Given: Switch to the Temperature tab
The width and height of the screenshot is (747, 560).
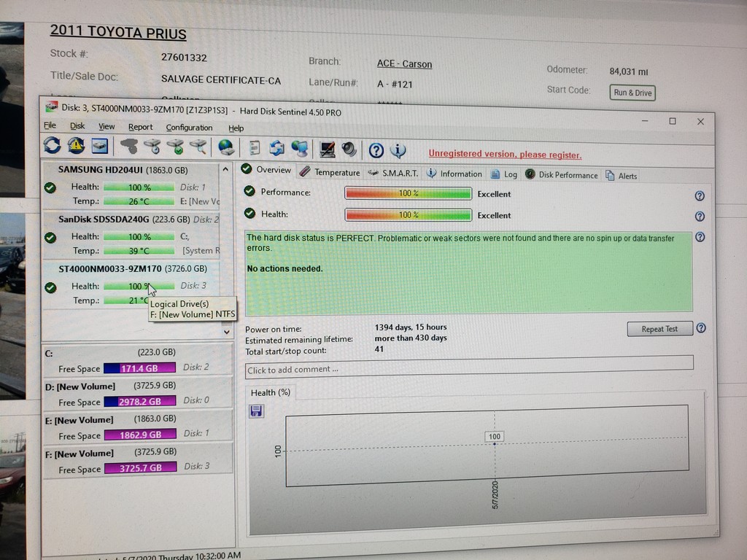Looking at the screenshot, I should 330,172.
